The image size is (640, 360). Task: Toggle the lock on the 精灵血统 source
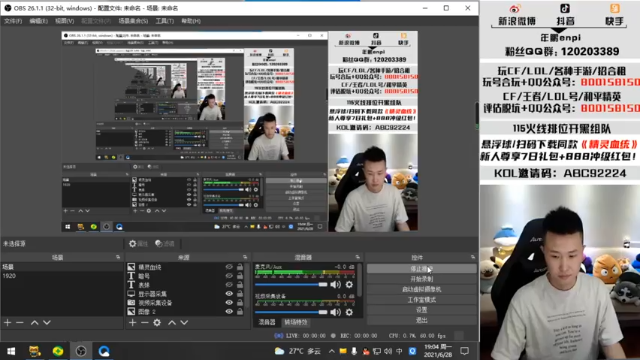click(240, 267)
